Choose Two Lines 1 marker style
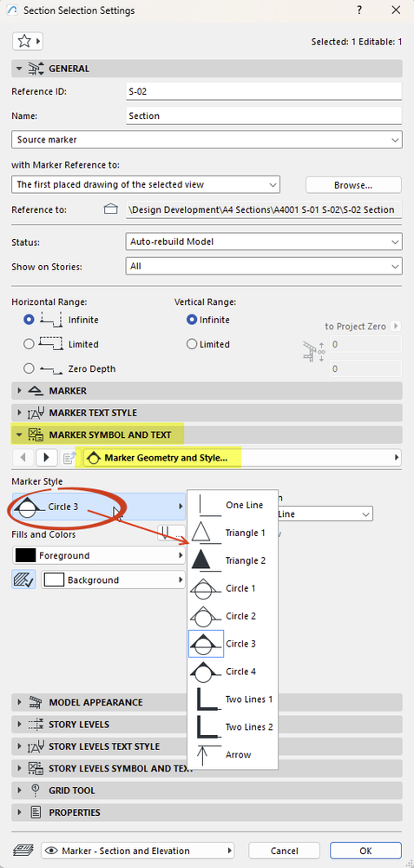This screenshot has width=414, height=868. [x=233, y=699]
